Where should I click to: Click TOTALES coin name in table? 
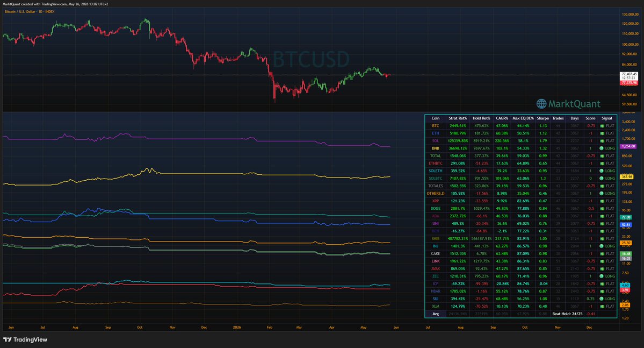pyautogui.click(x=436, y=186)
